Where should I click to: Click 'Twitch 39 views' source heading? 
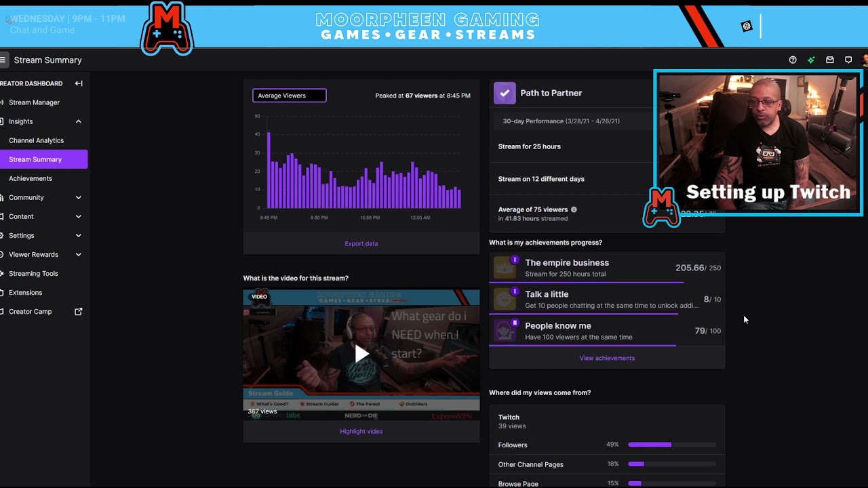click(512, 422)
